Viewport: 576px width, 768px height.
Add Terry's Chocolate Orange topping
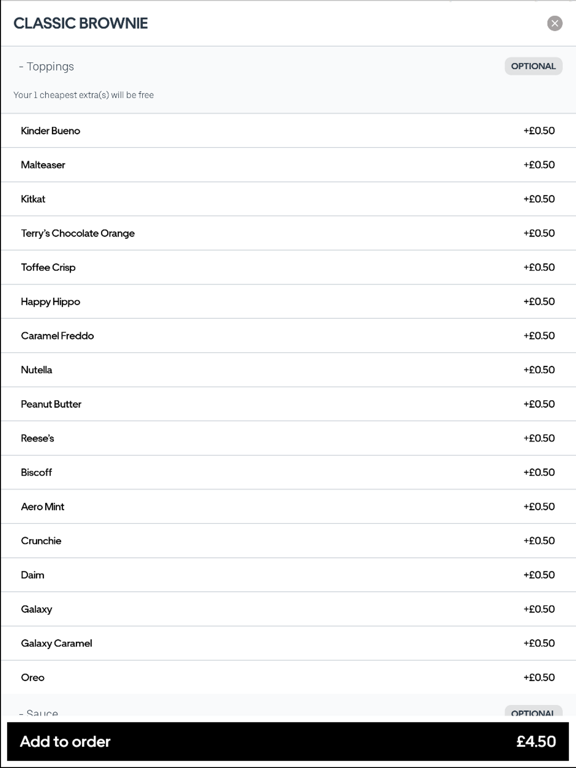[x=288, y=233]
